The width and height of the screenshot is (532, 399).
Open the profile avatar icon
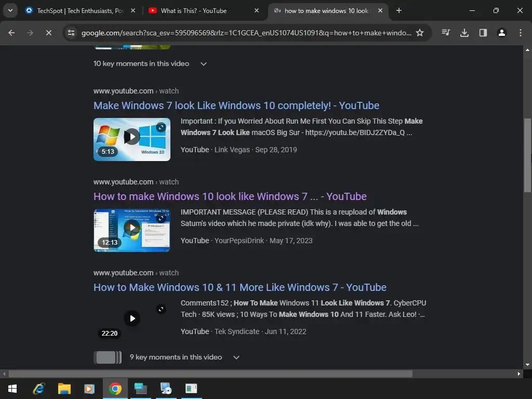pyautogui.click(x=502, y=33)
